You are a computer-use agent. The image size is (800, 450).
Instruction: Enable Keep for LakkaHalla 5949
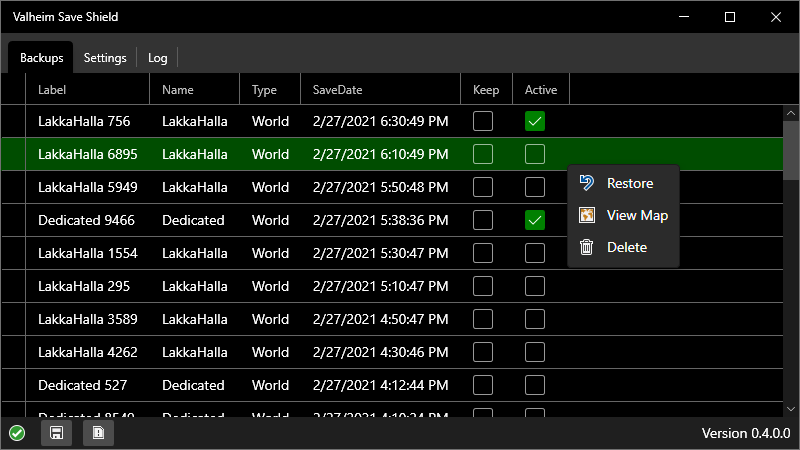click(483, 187)
